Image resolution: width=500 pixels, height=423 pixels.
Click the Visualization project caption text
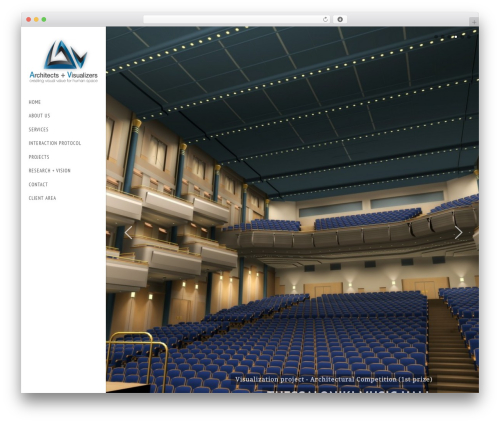click(334, 379)
